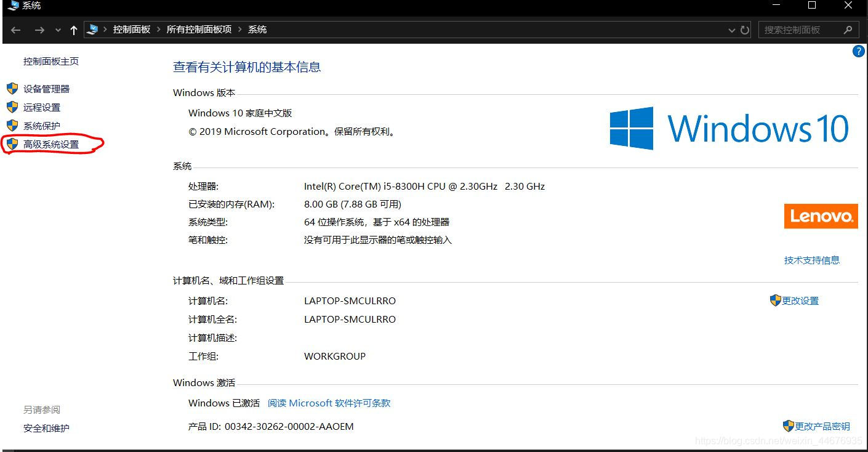This screenshot has height=452, width=868.
Task: Click 更改产品密钥 link
Action: (822, 426)
